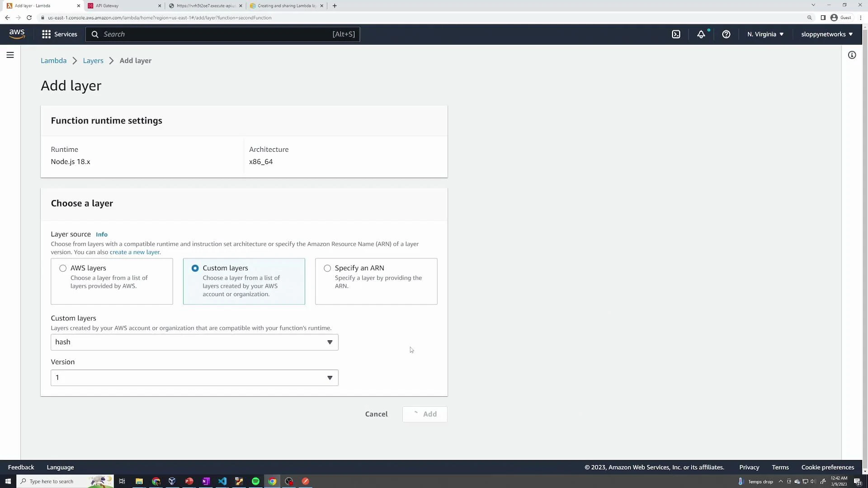Open OBS Studio from the taskbar
The width and height of the screenshot is (868, 488).
[289, 481]
